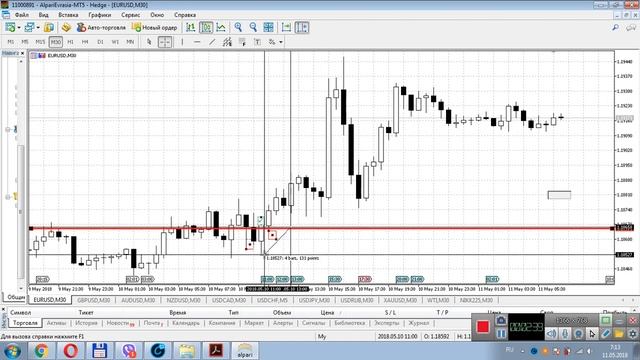Open the Вид menu
Viewport: 640px width, 360px height.
click(x=44, y=15)
